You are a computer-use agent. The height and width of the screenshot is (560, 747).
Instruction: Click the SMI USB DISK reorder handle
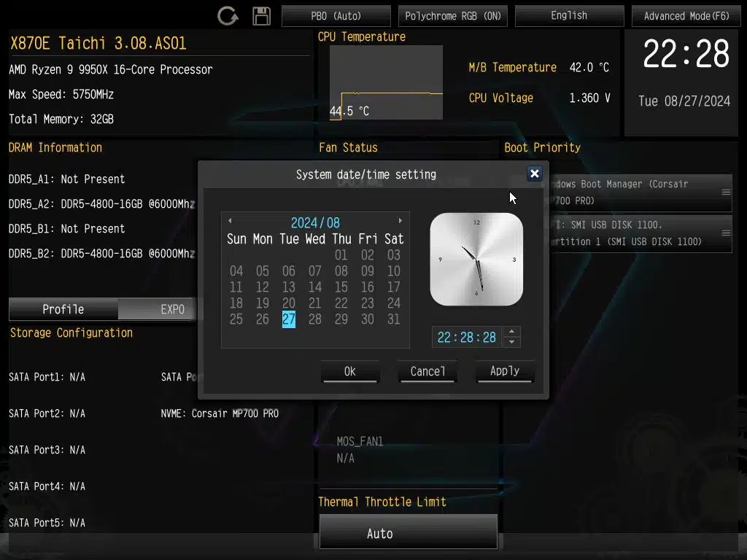[726, 233]
